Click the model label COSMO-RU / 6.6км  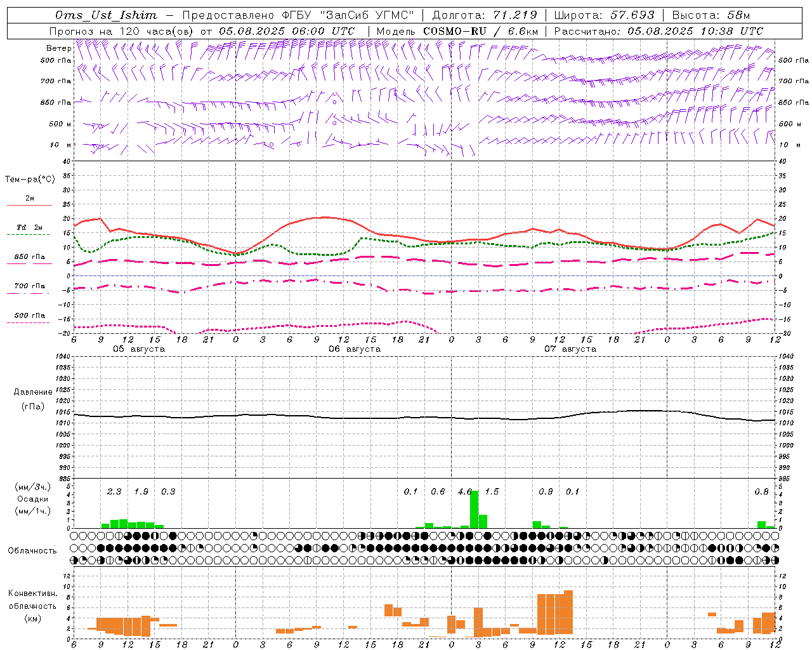(x=480, y=31)
